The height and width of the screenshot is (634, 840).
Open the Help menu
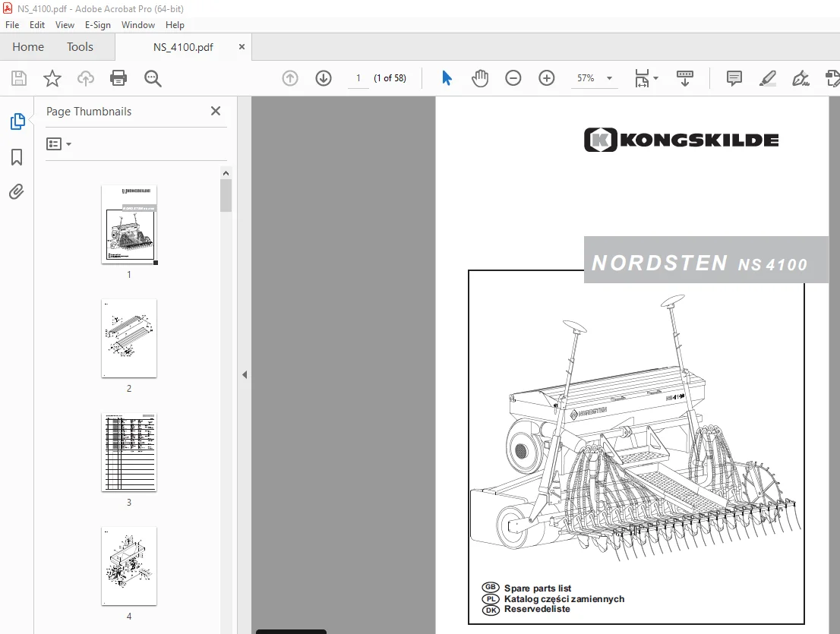coord(175,24)
